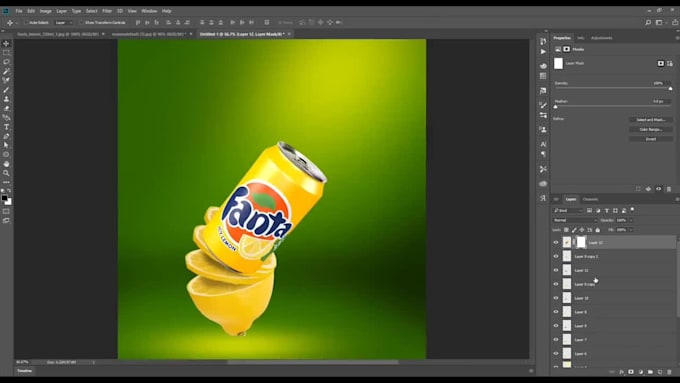Image resolution: width=680 pixels, height=383 pixels.
Task: Select the Horizontal Type tool
Action: point(6,127)
